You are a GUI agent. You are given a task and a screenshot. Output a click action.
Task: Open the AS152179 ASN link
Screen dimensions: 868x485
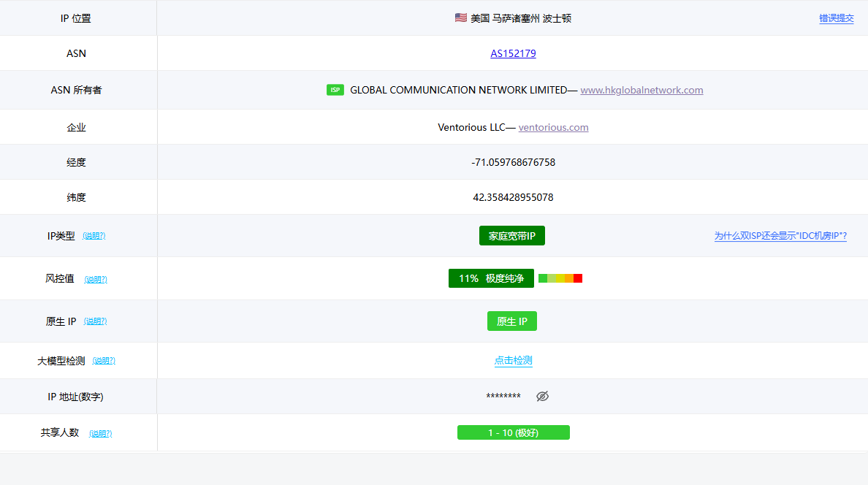(513, 53)
